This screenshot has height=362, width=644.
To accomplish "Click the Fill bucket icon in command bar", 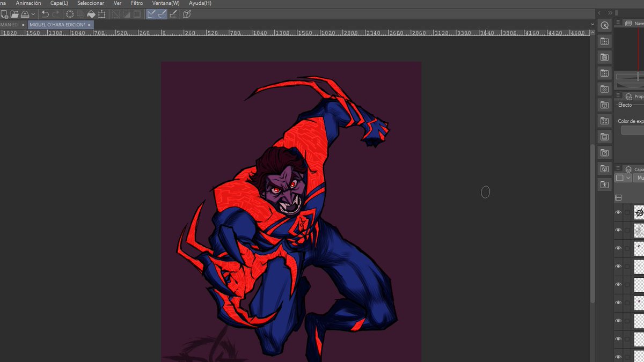I will tap(91, 14).
